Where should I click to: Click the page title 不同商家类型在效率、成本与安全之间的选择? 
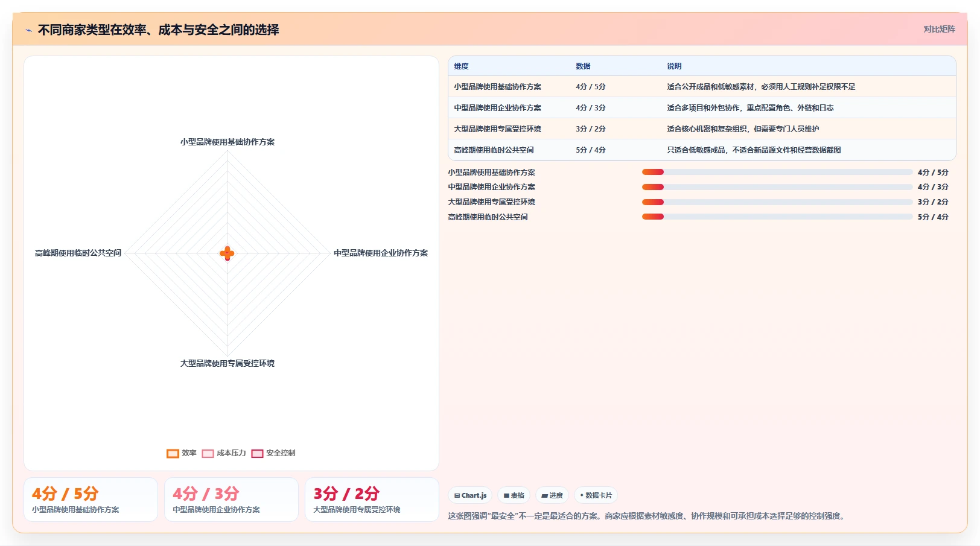[x=158, y=30]
